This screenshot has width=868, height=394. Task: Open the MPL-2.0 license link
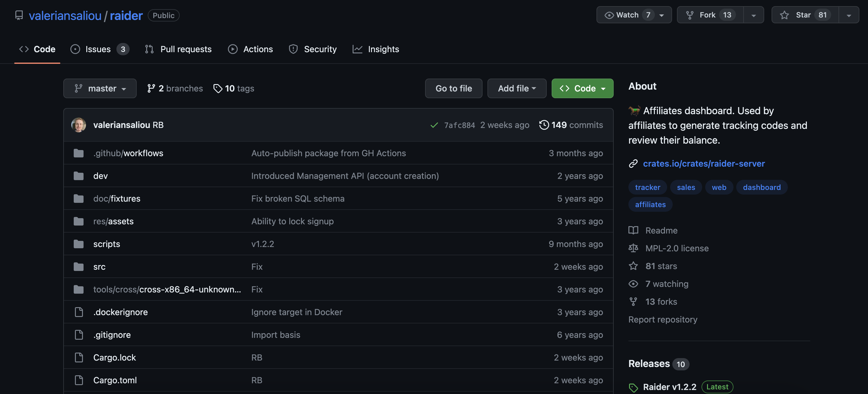677,248
